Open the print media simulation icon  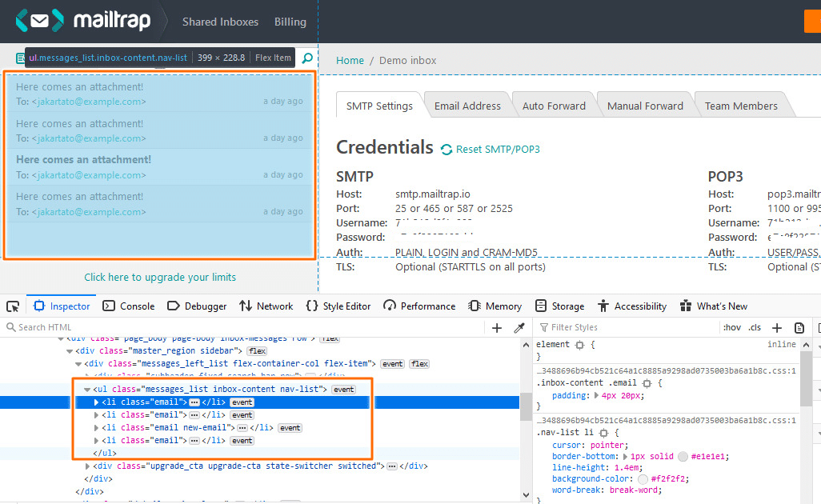[x=799, y=327]
